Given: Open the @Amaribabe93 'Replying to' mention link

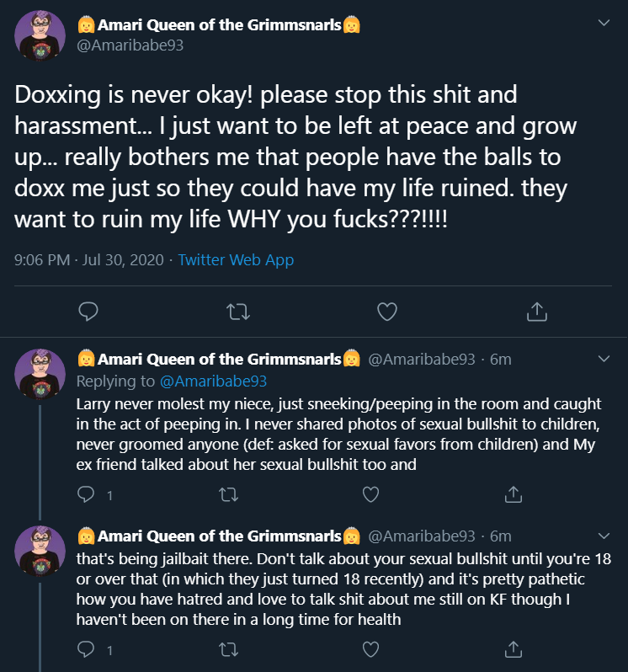Looking at the screenshot, I should click(213, 381).
